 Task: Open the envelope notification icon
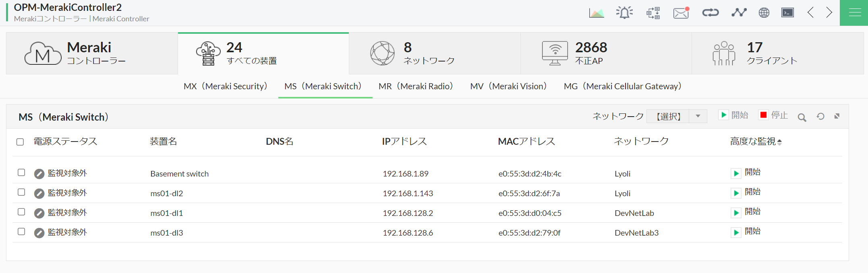[681, 13]
